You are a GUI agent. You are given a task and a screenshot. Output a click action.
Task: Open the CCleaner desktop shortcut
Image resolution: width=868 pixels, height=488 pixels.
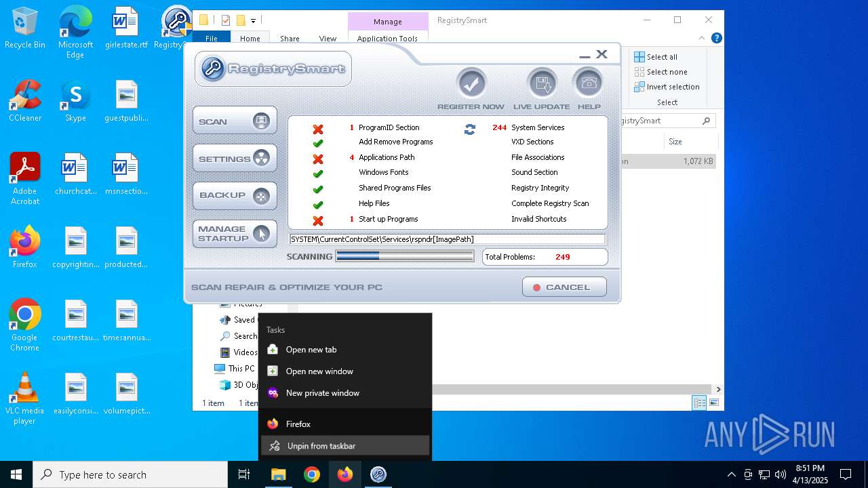coord(25,102)
